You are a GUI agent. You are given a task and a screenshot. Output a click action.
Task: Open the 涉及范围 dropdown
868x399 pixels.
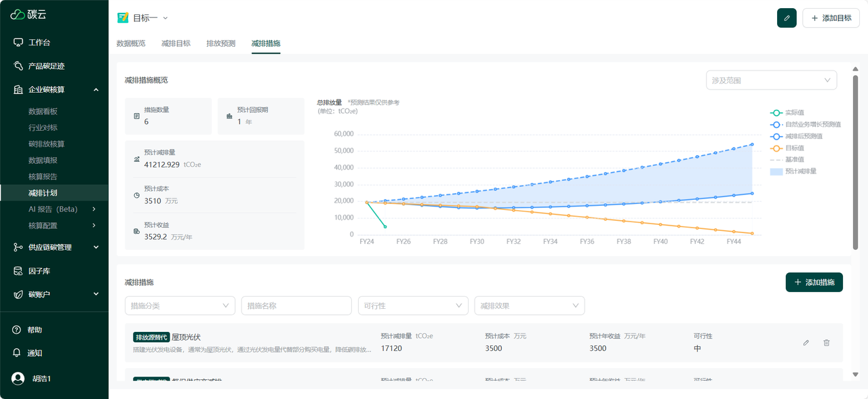[771, 81]
